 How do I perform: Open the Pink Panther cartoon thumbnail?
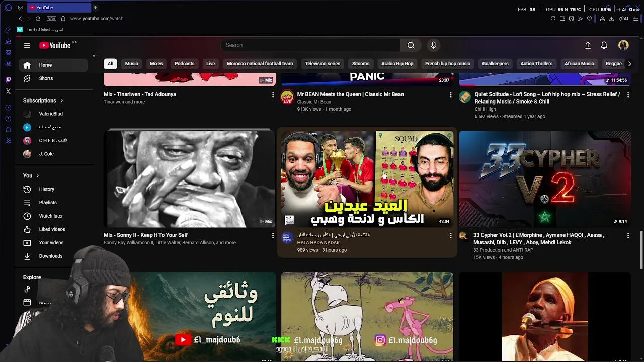(x=367, y=317)
